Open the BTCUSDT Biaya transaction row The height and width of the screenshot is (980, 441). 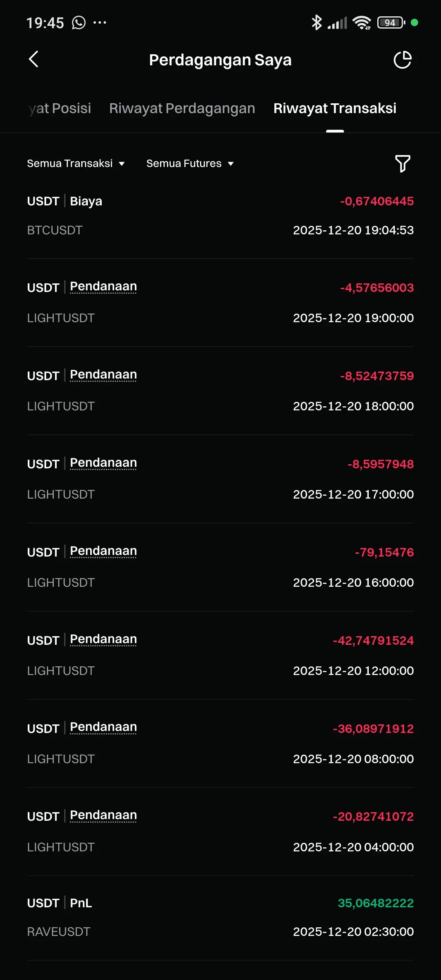pos(220,216)
